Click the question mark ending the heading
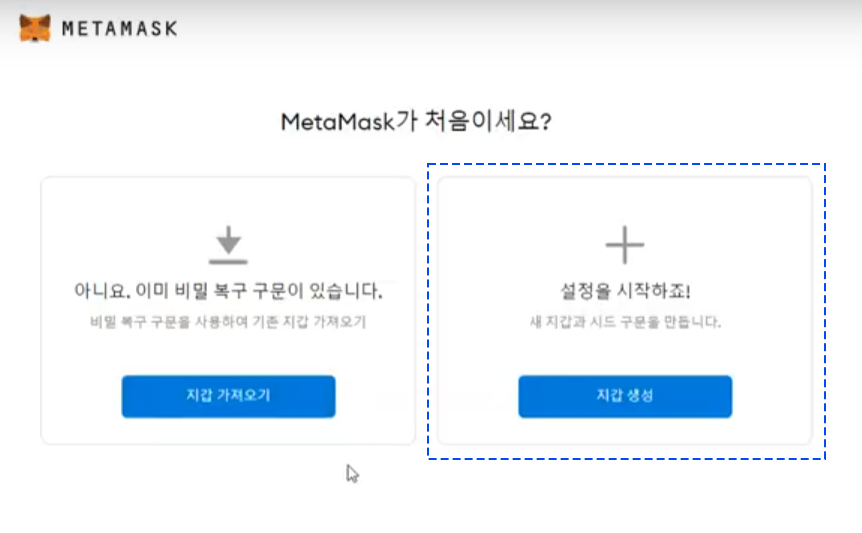The height and width of the screenshot is (533, 862). pyautogui.click(x=545, y=122)
